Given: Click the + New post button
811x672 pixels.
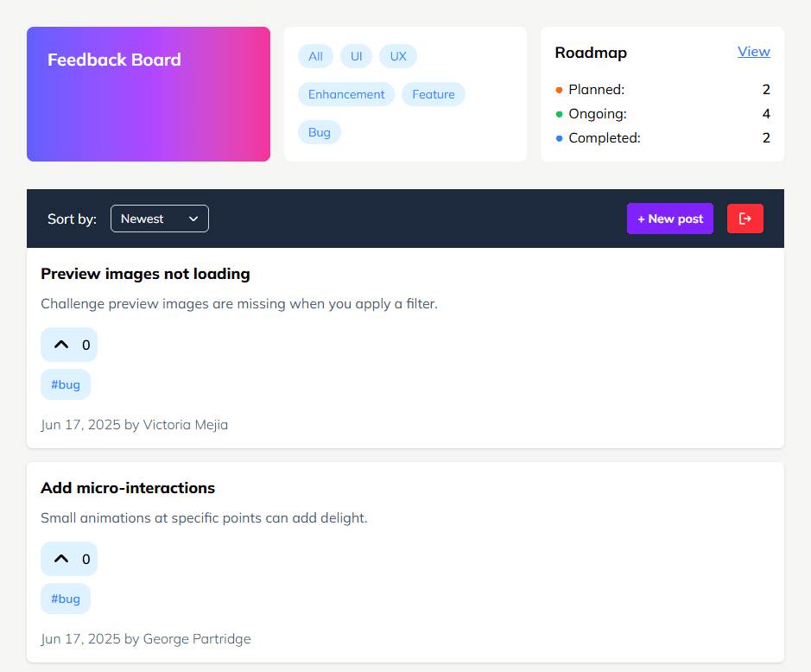Looking at the screenshot, I should pyautogui.click(x=670, y=219).
